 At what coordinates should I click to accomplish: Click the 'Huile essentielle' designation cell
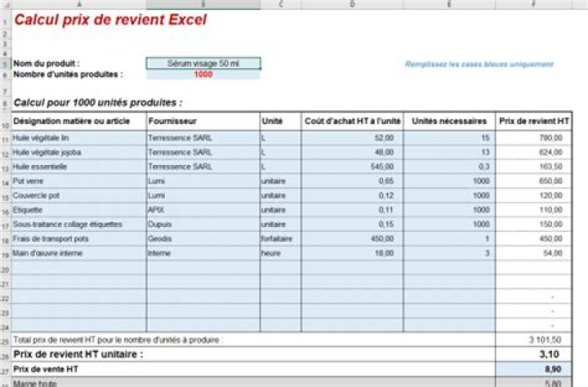[79, 167]
